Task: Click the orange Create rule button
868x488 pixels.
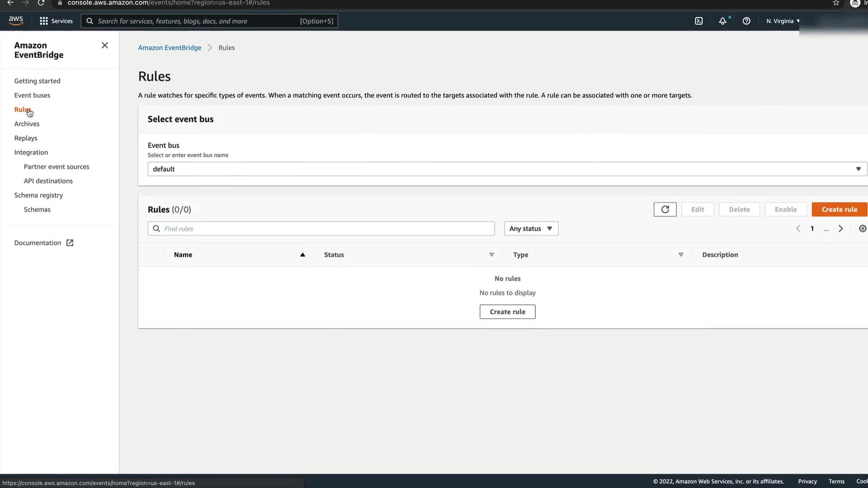Action: coord(839,209)
